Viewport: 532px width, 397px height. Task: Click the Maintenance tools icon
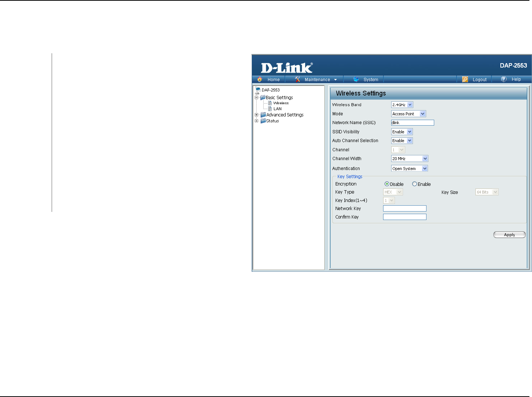click(x=297, y=79)
